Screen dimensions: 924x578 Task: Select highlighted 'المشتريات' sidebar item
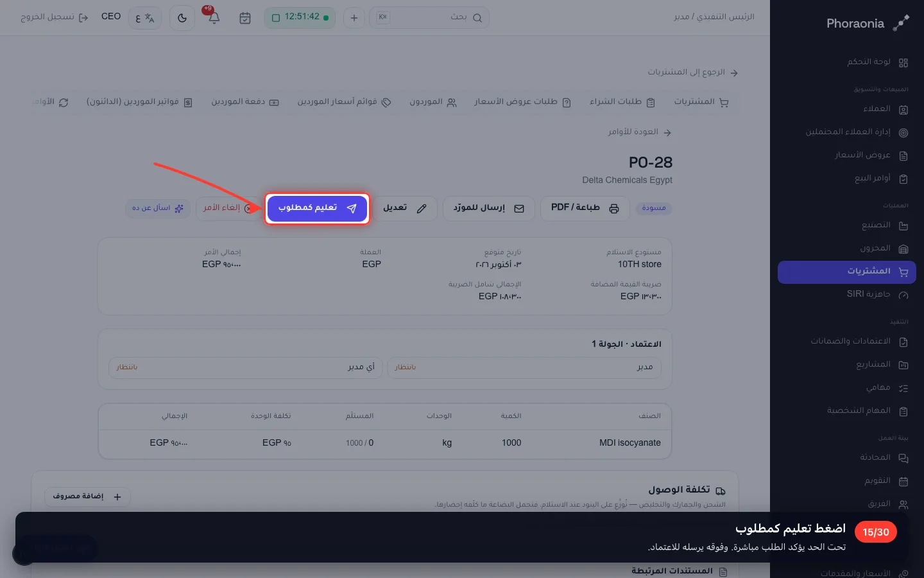pyautogui.click(x=846, y=272)
